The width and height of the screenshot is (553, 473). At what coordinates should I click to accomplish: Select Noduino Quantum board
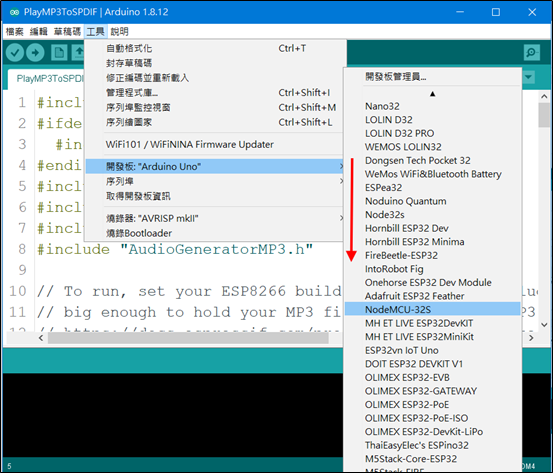(x=433, y=201)
